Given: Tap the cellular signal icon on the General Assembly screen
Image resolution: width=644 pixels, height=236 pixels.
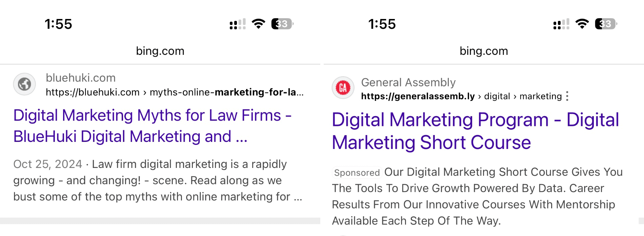Looking at the screenshot, I should click(x=561, y=24).
